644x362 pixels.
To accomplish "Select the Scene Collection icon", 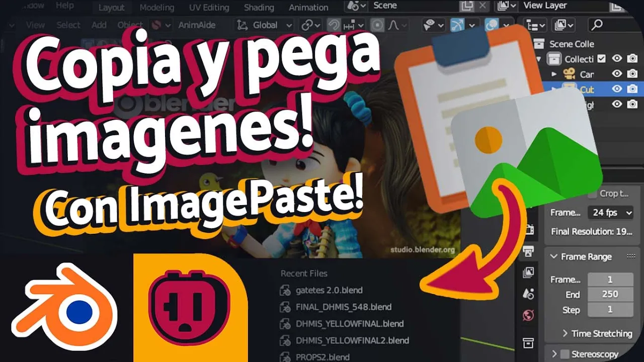I will [539, 44].
